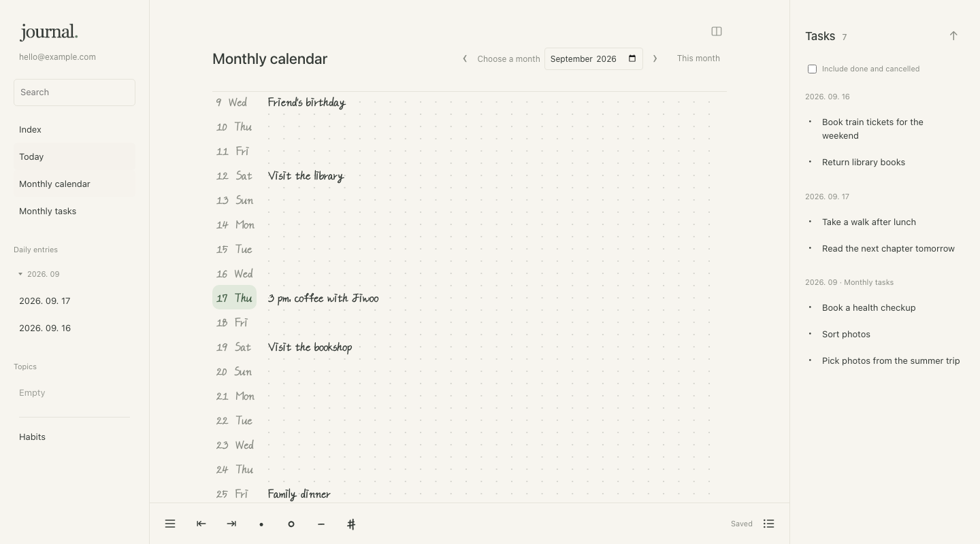The height and width of the screenshot is (544, 980).
Task: Click the 2026. 09. 16 tasks date heading
Action: coord(828,97)
